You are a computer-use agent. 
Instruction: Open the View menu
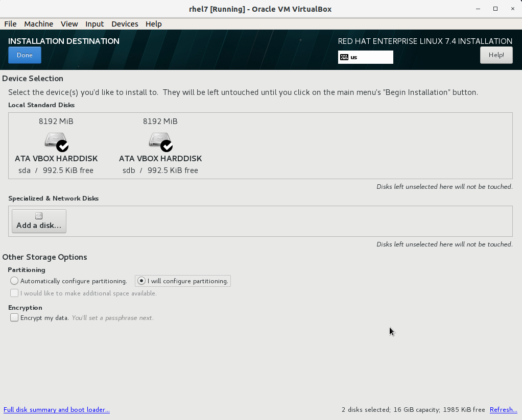[x=69, y=24]
